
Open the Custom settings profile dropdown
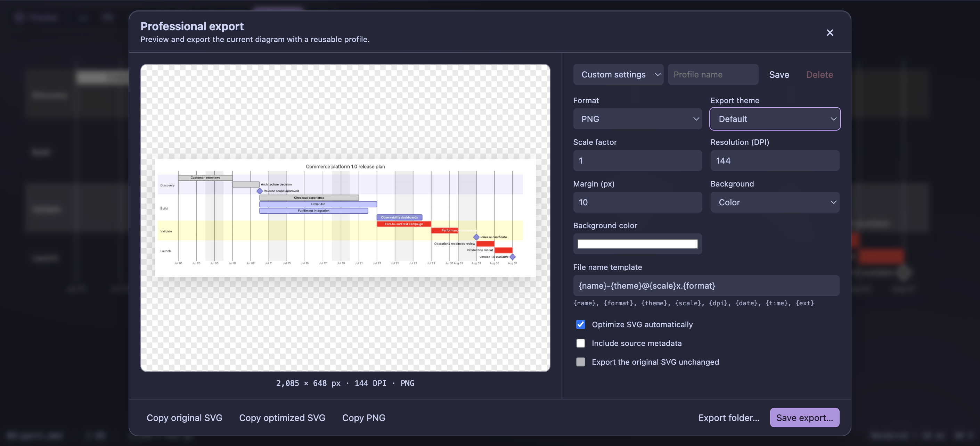click(618, 75)
